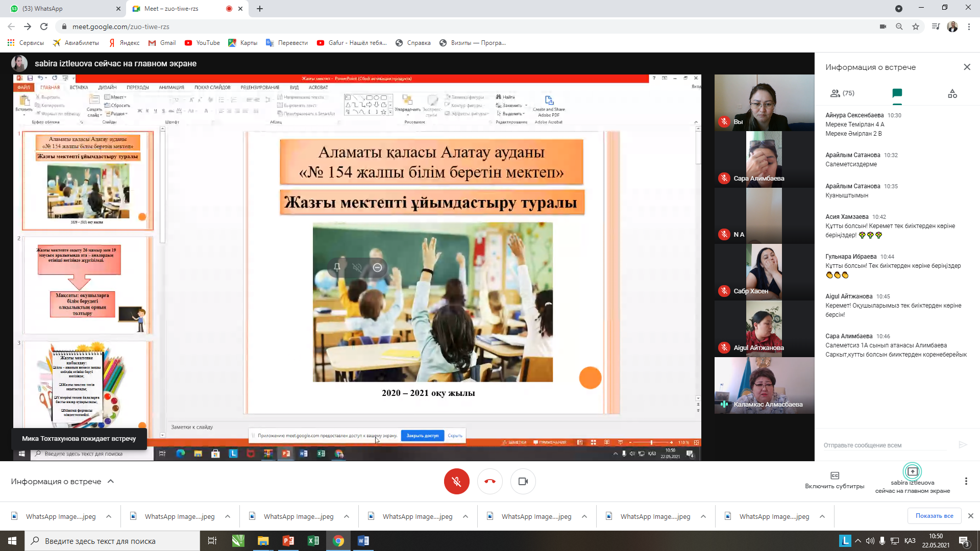Click the zoom magnifier icon in address bar
This screenshot has width=980, height=551.
[899, 27]
